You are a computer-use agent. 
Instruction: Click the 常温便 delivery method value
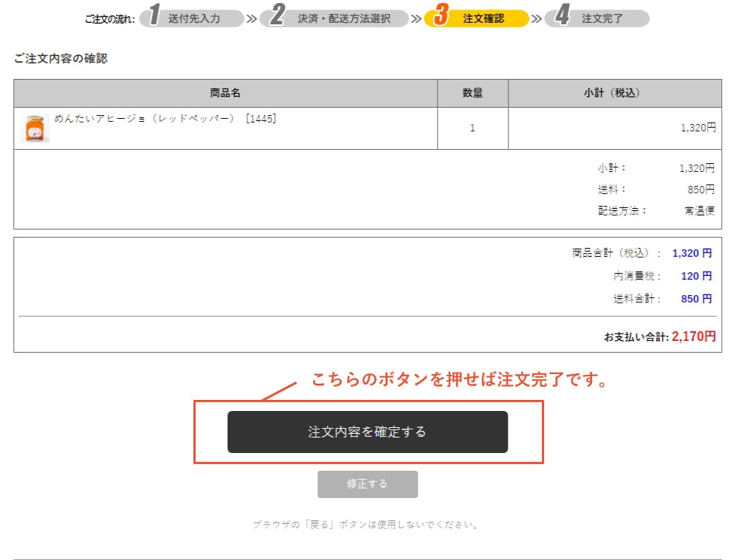click(699, 210)
